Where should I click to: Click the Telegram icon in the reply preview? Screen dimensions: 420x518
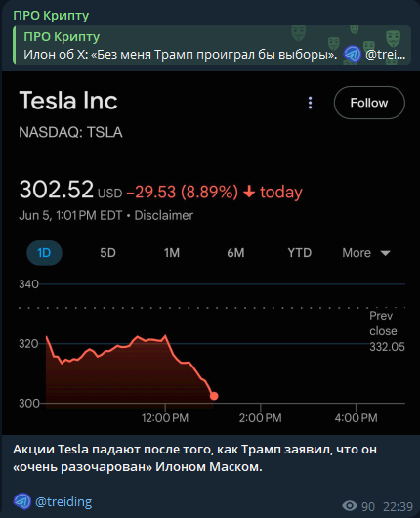[353, 54]
